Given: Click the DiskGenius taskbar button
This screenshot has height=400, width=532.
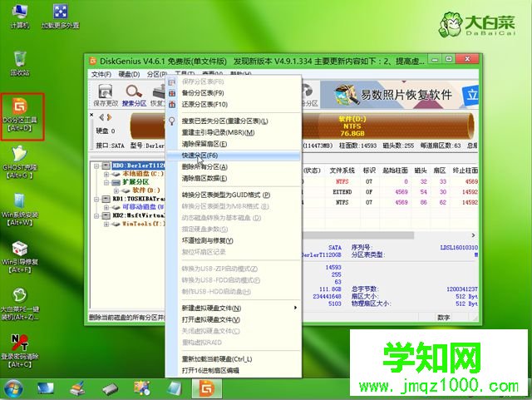Looking at the screenshot, I should (207, 389).
